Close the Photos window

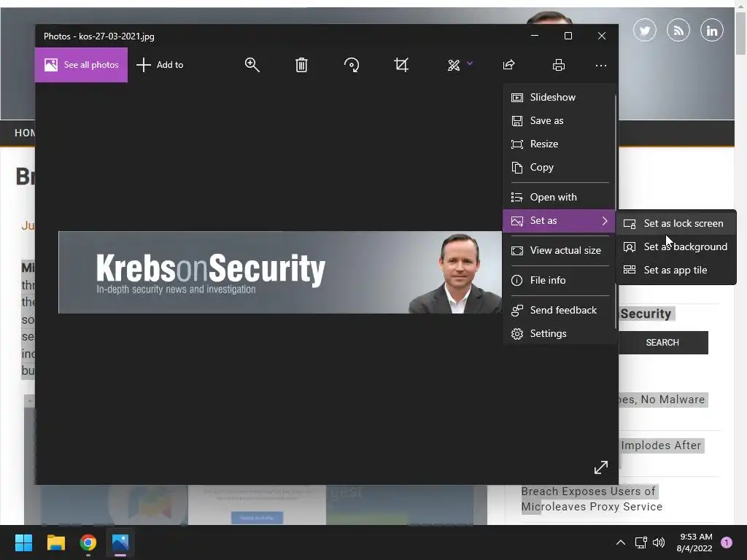(602, 36)
